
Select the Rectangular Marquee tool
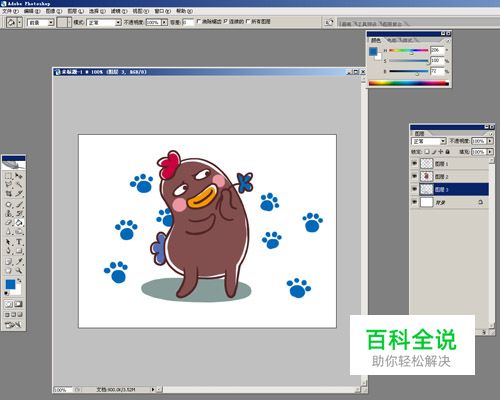[x=9, y=175]
